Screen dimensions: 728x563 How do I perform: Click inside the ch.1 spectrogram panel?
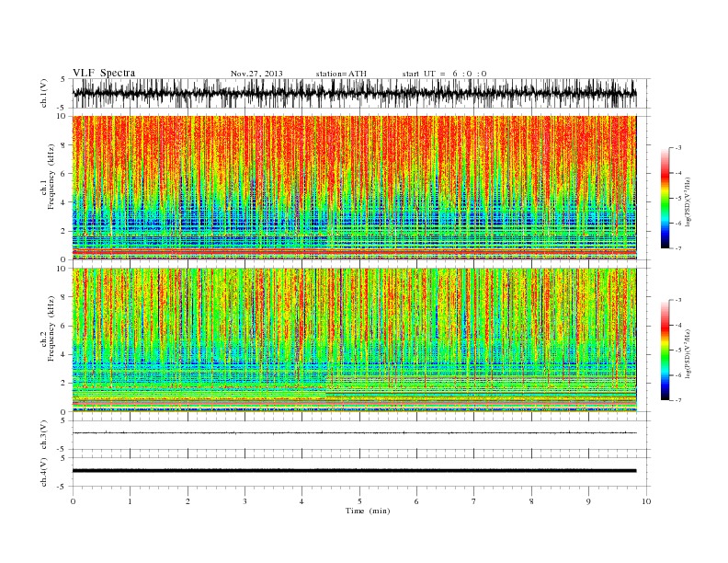[x=355, y=188]
